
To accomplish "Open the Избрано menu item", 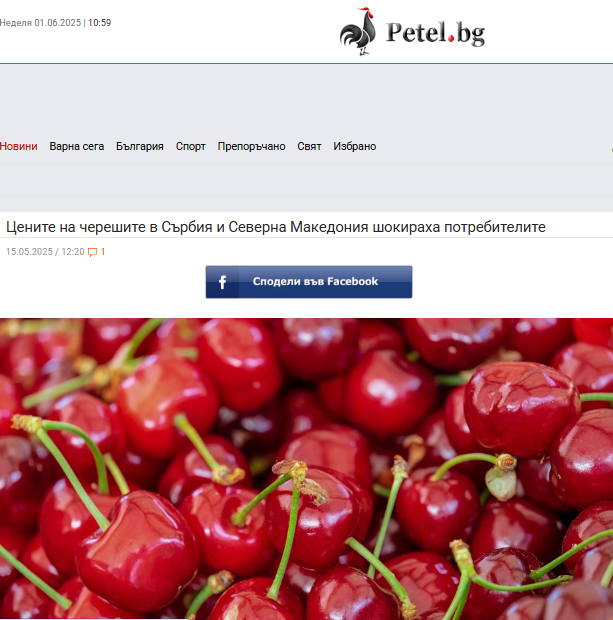I will [x=355, y=146].
